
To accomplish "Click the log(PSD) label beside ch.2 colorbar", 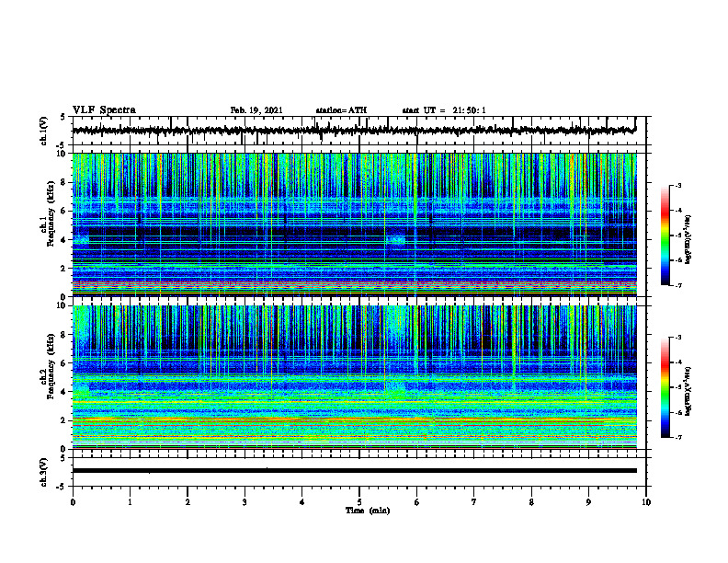I will tap(688, 392).
